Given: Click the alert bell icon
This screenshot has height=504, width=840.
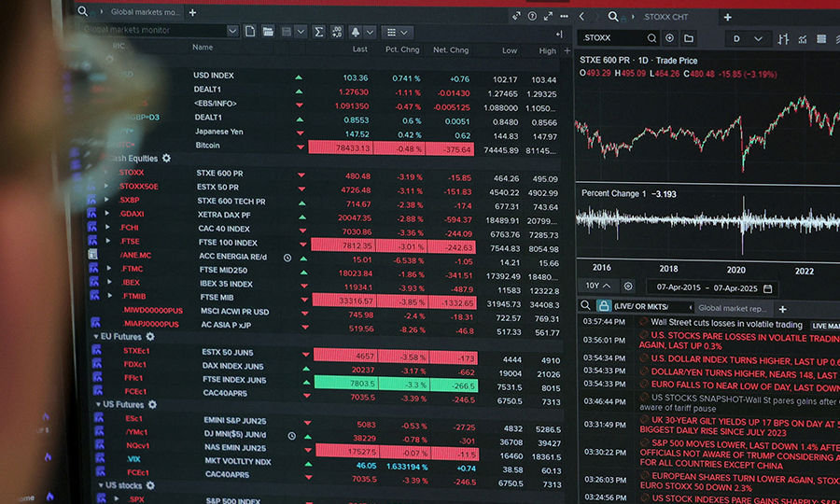Looking at the screenshot, I should [x=356, y=32].
